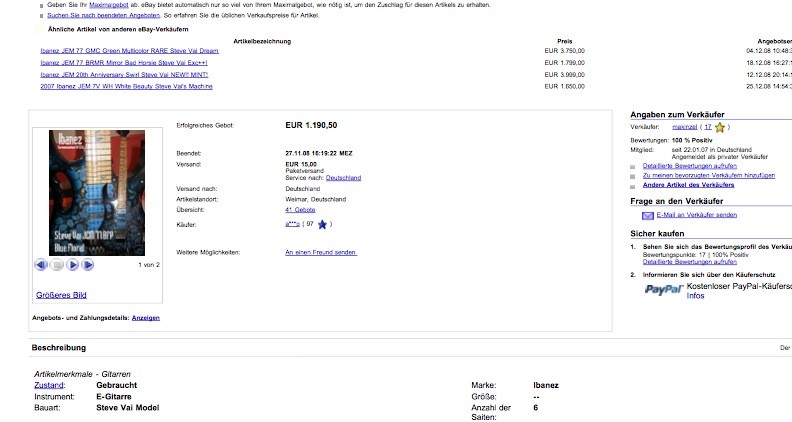Open PayPal Infos link

695,296
